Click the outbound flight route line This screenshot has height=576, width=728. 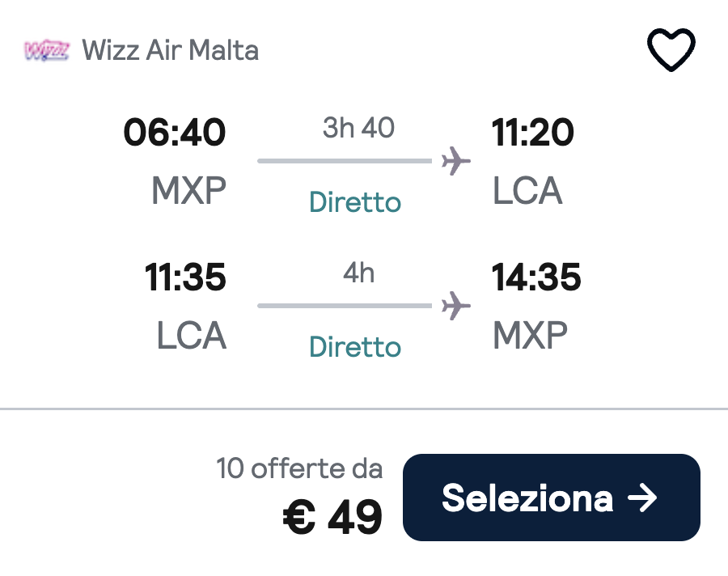[344, 161]
